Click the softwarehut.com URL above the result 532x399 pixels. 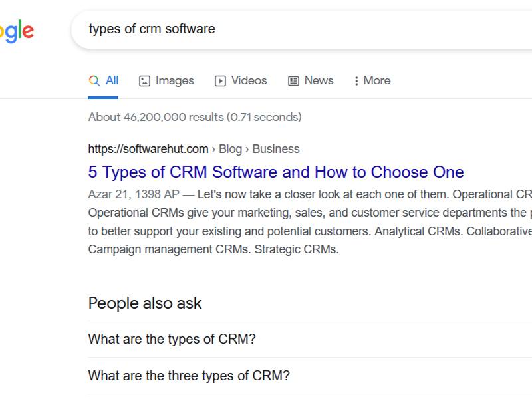pyautogui.click(x=148, y=149)
